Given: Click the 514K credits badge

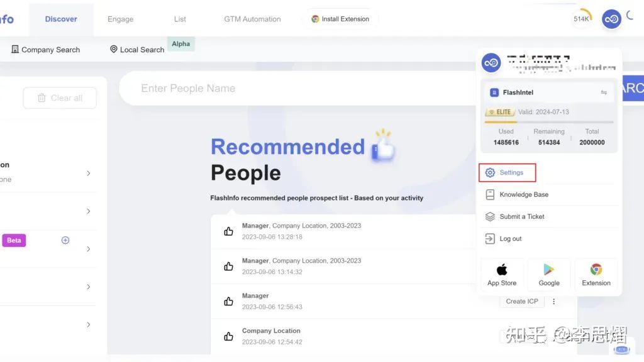Looking at the screenshot, I should pyautogui.click(x=580, y=18).
